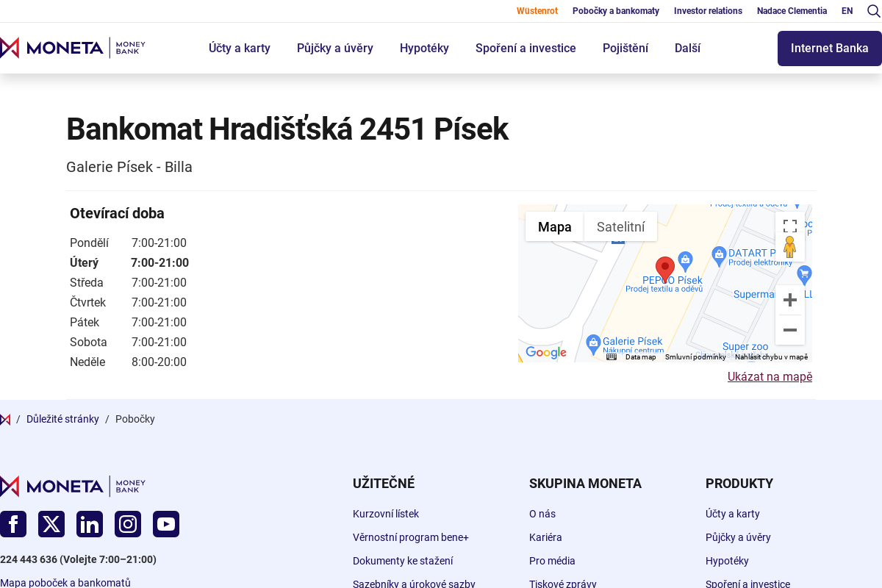Expand the Další navigation menu
This screenshot has height=588, width=882.
coord(687,49)
